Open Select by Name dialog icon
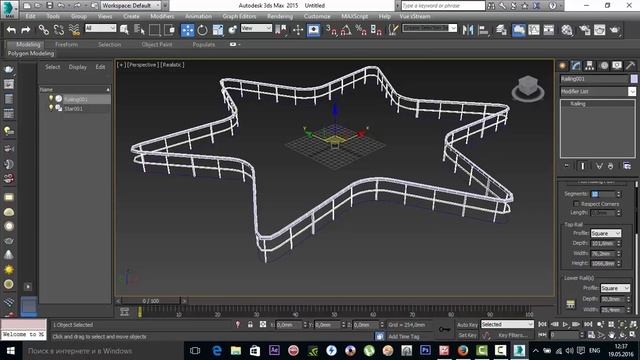Screen dimensions: 640x360 [x=139, y=30]
